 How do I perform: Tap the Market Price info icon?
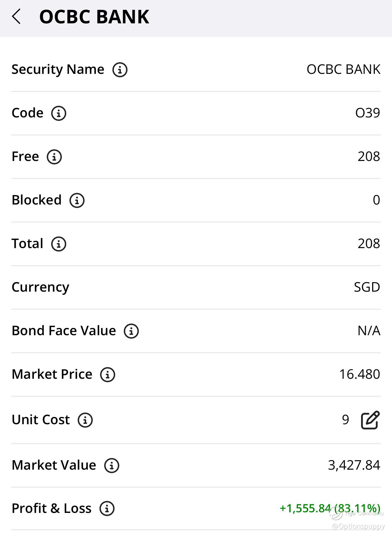click(x=108, y=375)
